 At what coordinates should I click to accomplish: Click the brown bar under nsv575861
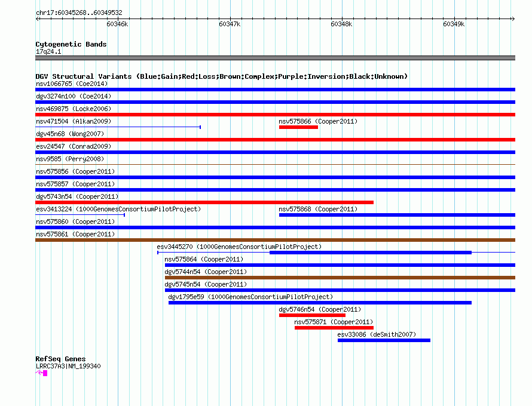(275, 240)
